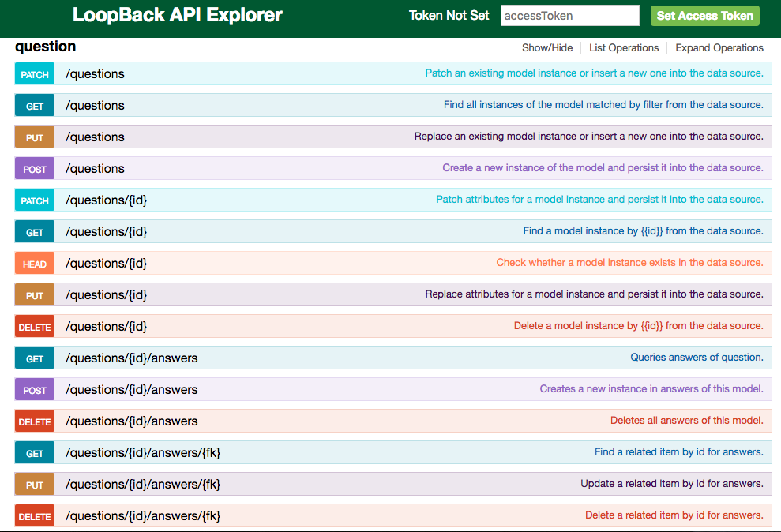Click the GET badge for /questions
Screen dimensions: 781x532
point(35,106)
